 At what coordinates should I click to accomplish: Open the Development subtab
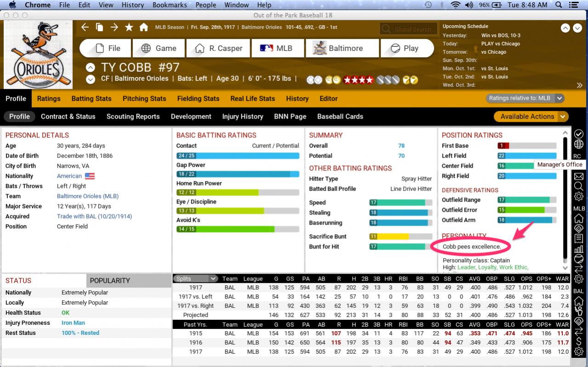[191, 117]
